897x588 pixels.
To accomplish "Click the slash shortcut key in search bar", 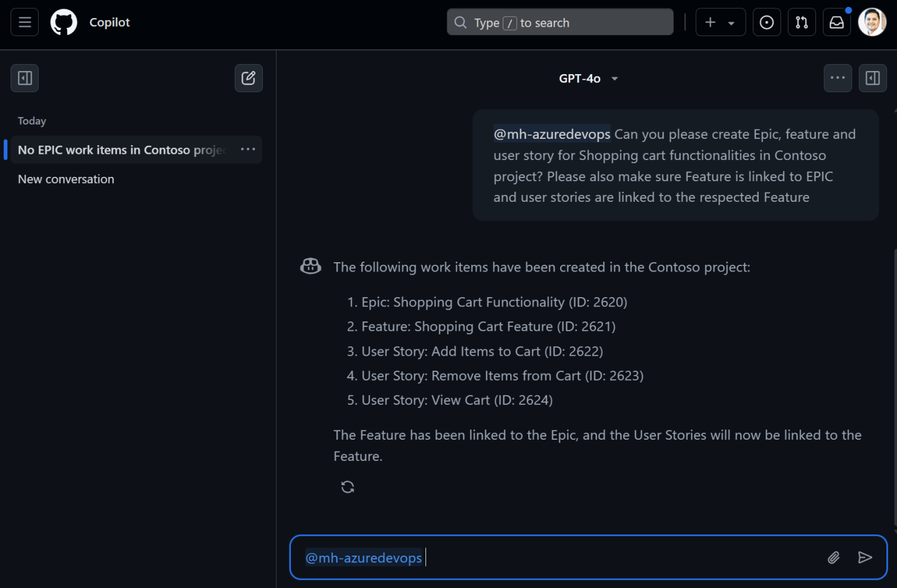I will 510,23.
